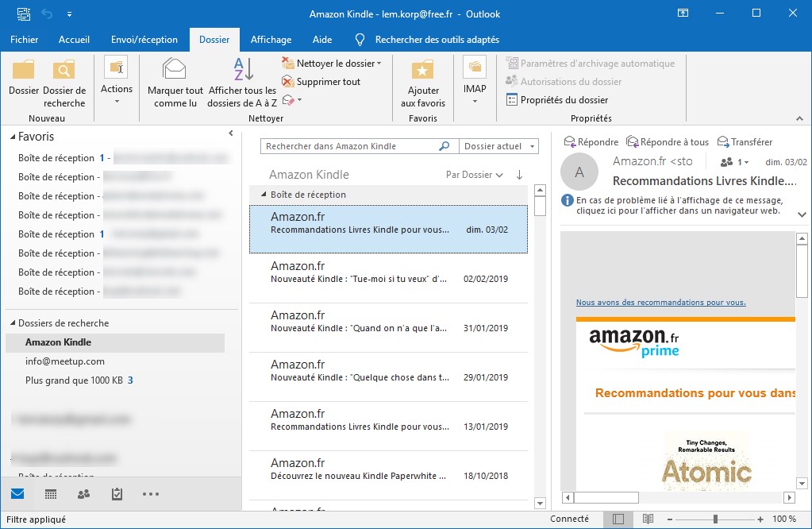Image resolution: width=812 pixels, height=529 pixels.
Task: Click Propriétés du dossier icon
Action: tap(512, 100)
